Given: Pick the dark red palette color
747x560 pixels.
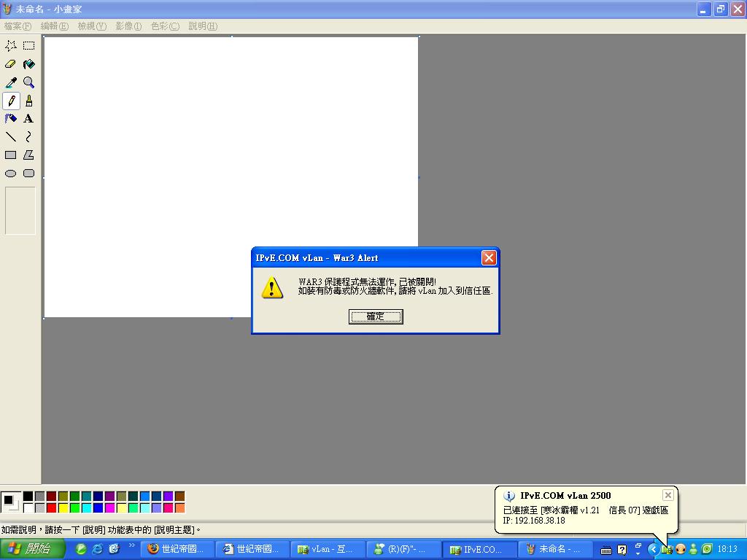Looking at the screenshot, I should (x=52, y=496).
